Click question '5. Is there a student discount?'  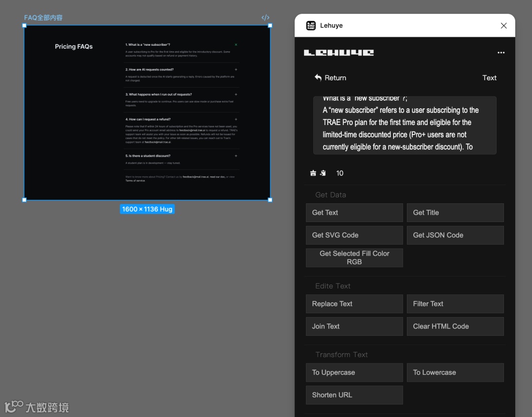148,156
